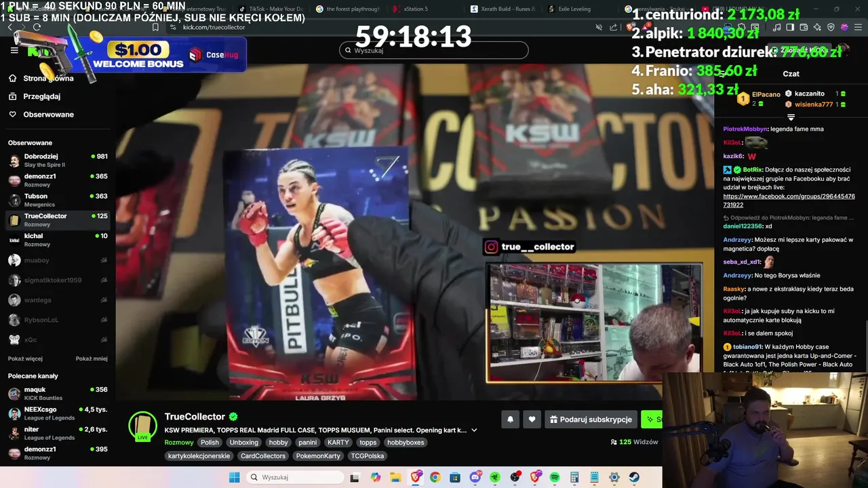
Task: Open Brave Leo AI sparkle icon
Action: (x=817, y=27)
